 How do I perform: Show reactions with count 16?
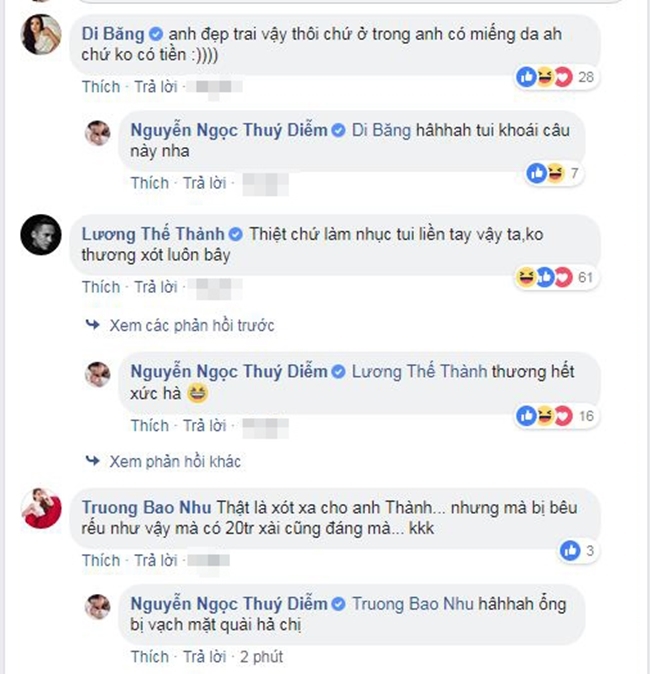coord(549,414)
